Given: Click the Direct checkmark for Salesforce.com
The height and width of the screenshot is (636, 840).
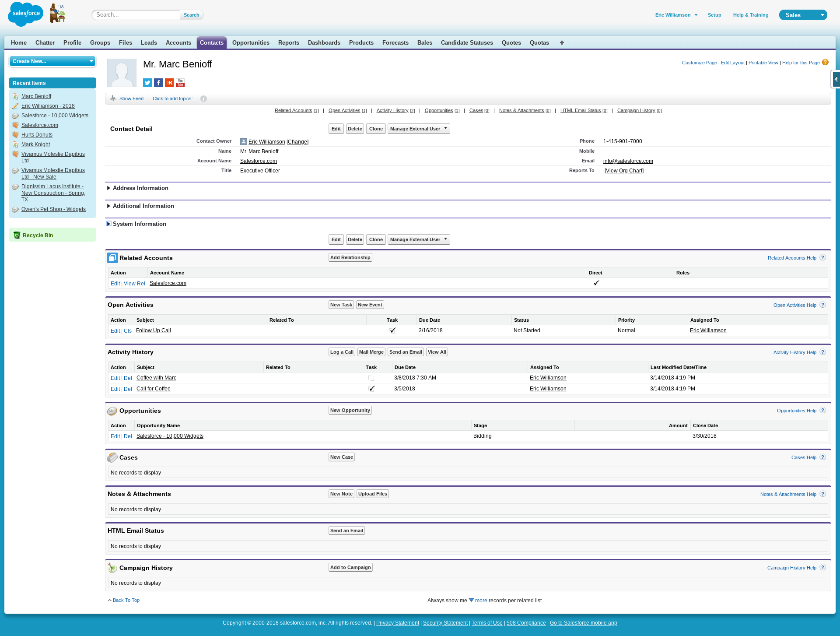Looking at the screenshot, I should (596, 283).
